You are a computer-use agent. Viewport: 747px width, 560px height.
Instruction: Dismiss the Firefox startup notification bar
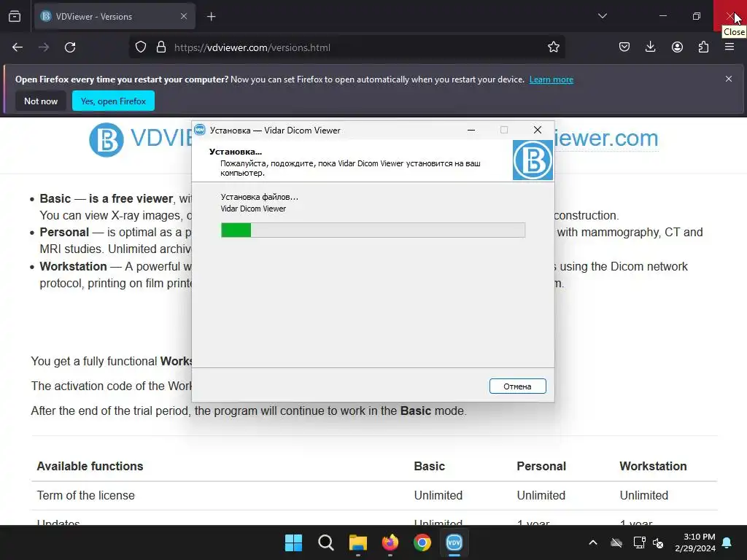coord(729,79)
